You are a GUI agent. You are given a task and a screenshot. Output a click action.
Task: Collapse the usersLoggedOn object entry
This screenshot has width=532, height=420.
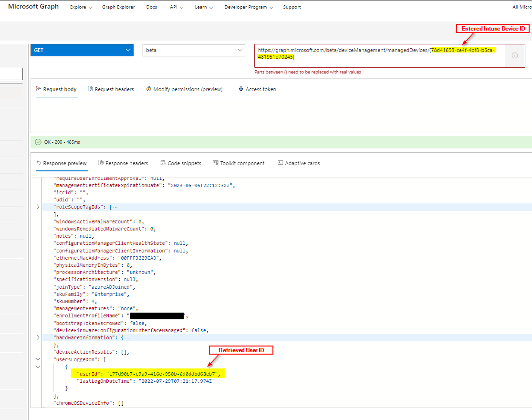38,367
